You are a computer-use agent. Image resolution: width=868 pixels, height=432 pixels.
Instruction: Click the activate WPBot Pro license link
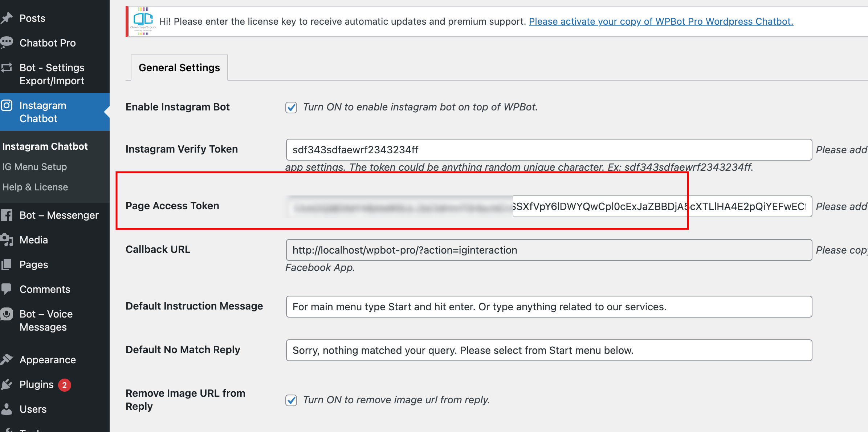click(661, 21)
